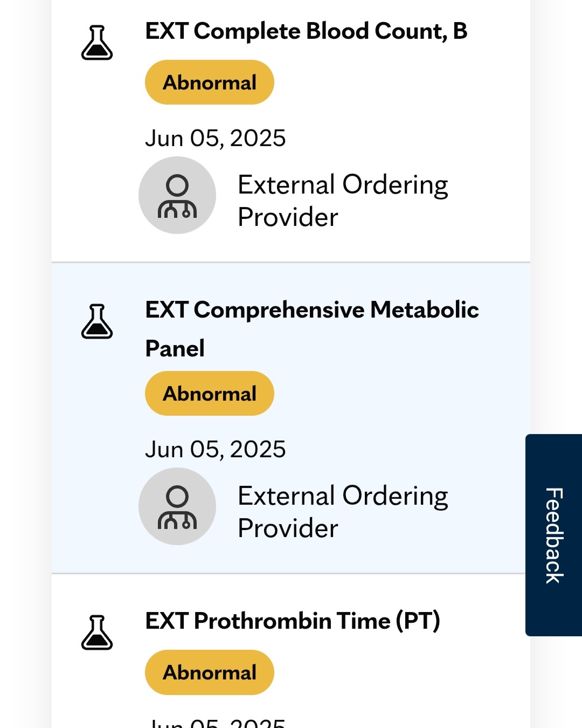Open the EXT Complete Blood Count result
This screenshot has height=728, width=582.
coord(306,31)
